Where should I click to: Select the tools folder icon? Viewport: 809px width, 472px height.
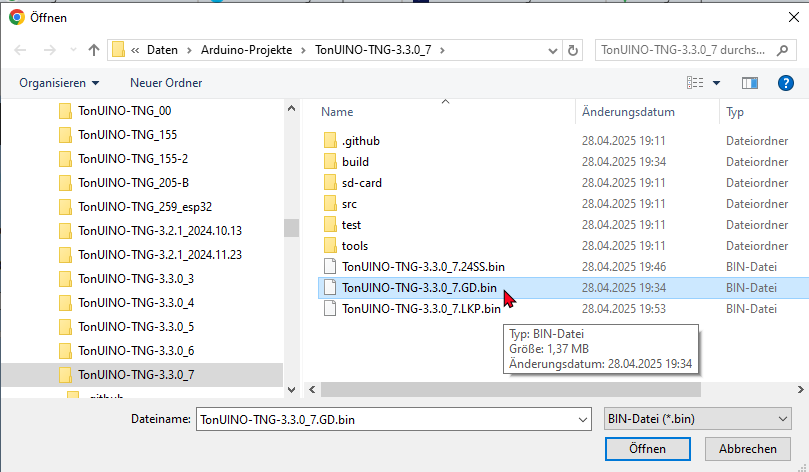click(330, 246)
